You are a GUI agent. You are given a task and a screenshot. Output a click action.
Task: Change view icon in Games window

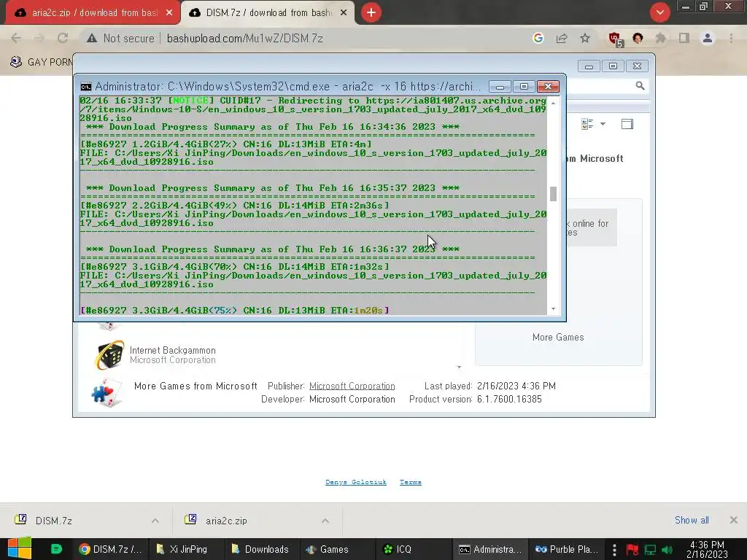(587, 124)
